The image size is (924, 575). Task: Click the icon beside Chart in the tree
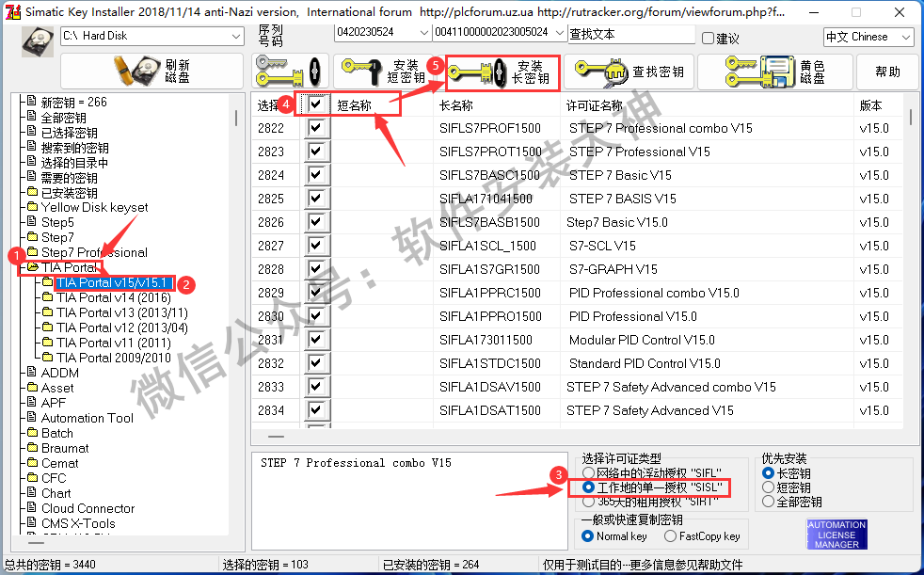point(32,492)
